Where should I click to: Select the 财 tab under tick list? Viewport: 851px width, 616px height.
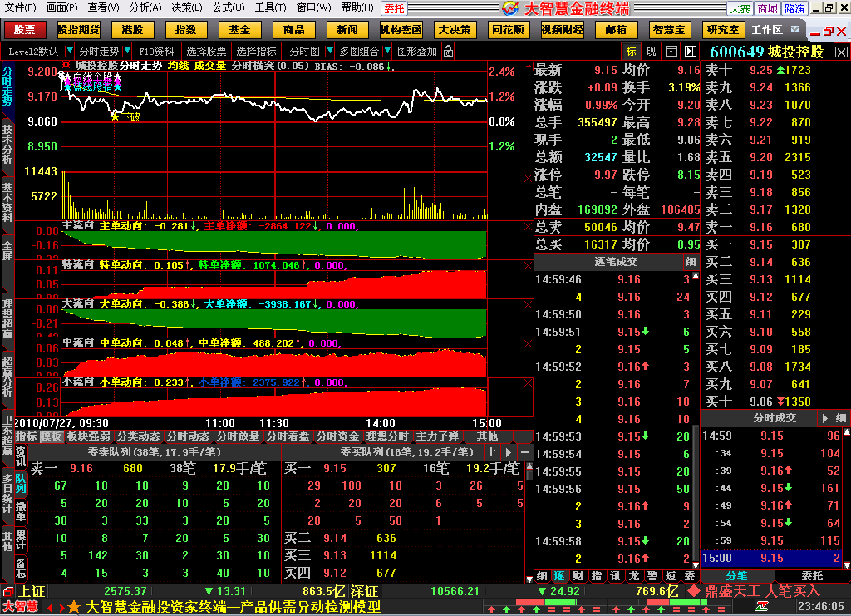click(578, 576)
